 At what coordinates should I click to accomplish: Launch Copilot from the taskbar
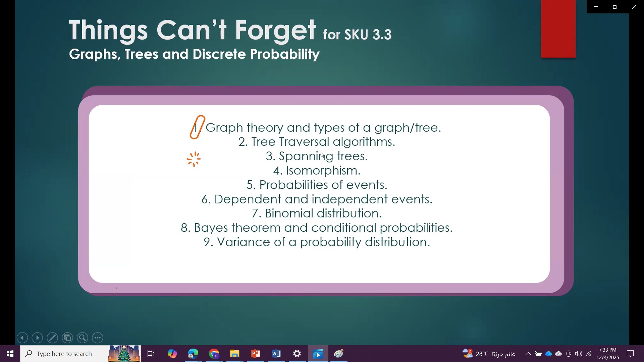tap(172, 354)
